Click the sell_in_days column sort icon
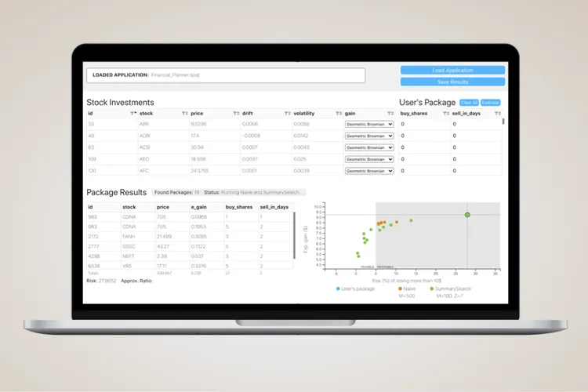588x392 pixels. click(498, 114)
